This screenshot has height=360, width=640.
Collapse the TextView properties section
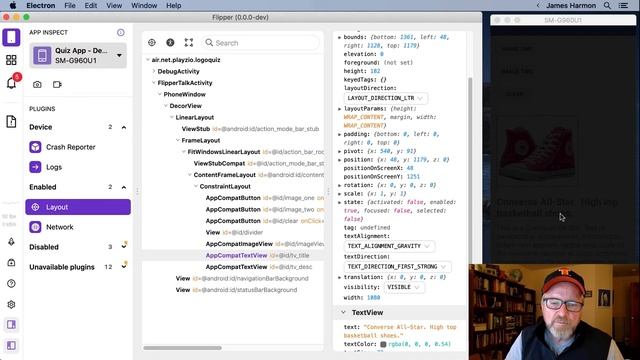343,312
